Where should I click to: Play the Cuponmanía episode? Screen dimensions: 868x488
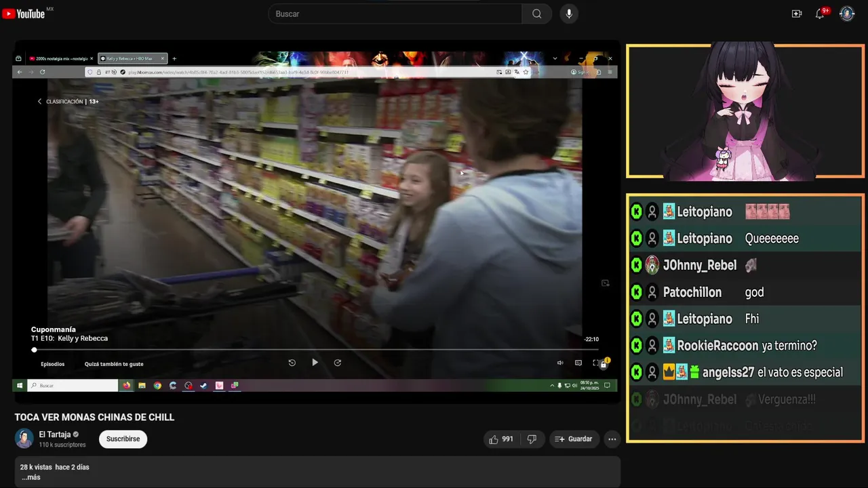point(315,363)
